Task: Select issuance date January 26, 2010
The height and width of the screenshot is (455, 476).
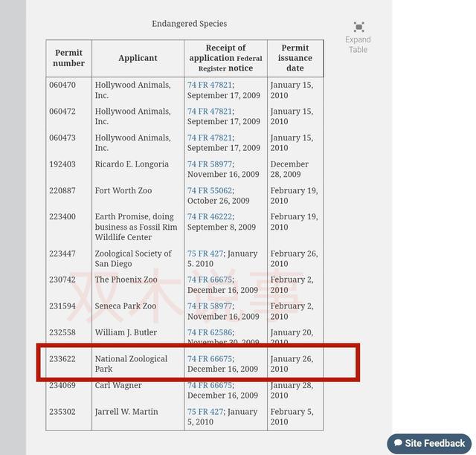Action: pyautogui.click(x=292, y=364)
